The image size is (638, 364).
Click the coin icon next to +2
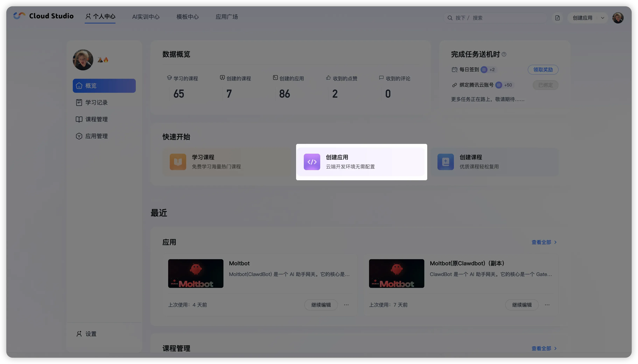[484, 69]
